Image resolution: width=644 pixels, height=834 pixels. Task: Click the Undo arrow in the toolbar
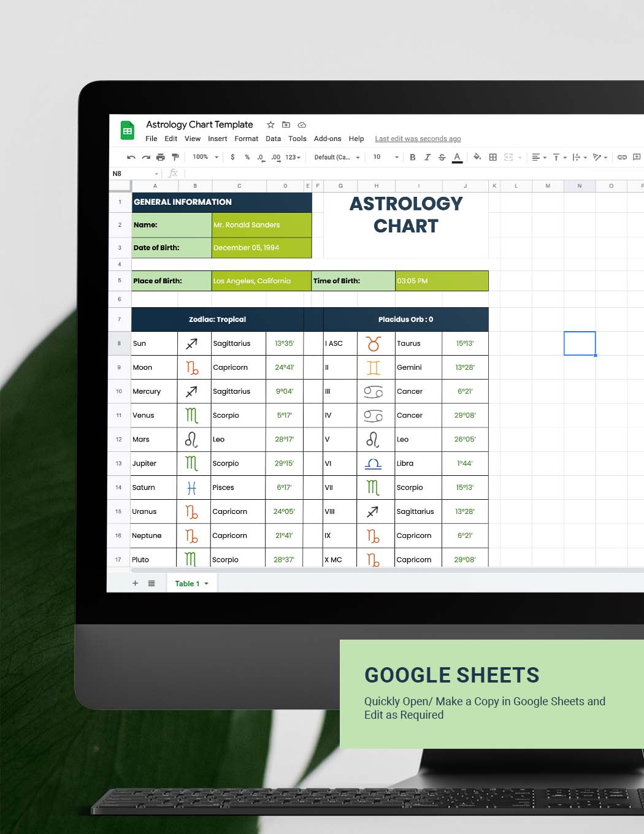(131, 157)
